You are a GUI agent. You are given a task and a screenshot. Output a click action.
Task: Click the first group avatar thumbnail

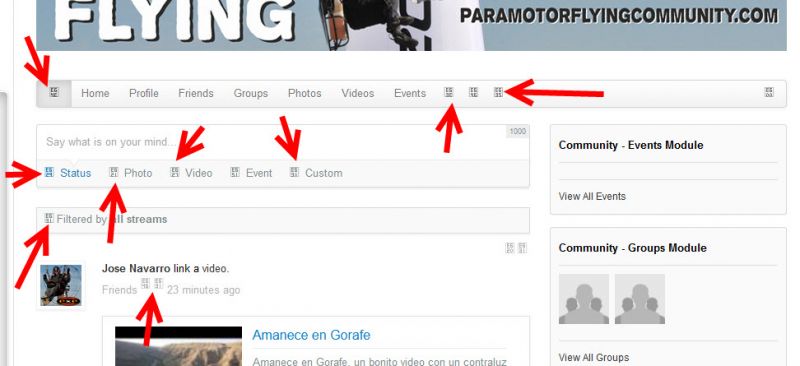click(584, 299)
